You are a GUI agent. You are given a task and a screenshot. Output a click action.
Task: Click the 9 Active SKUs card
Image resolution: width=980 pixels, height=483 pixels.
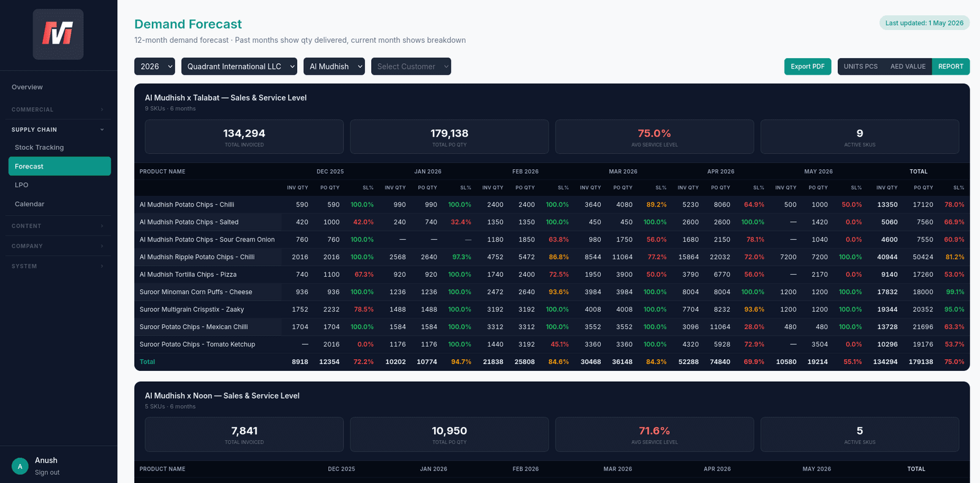pyautogui.click(x=859, y=137)
